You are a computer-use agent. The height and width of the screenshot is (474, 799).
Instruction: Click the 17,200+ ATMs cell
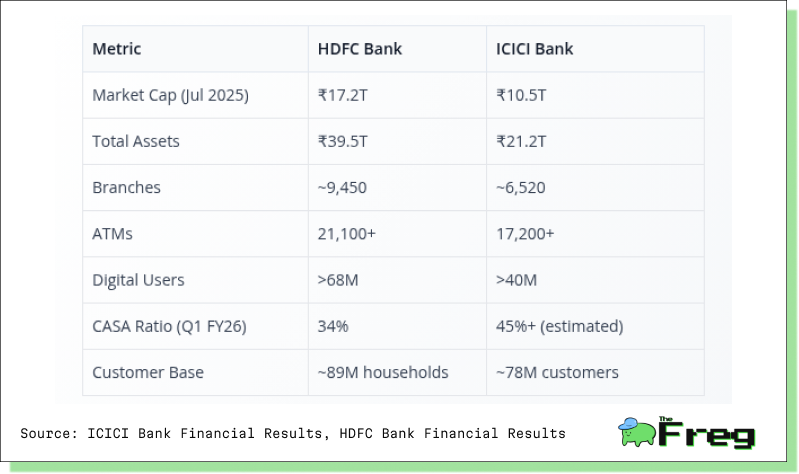point(525,234)
